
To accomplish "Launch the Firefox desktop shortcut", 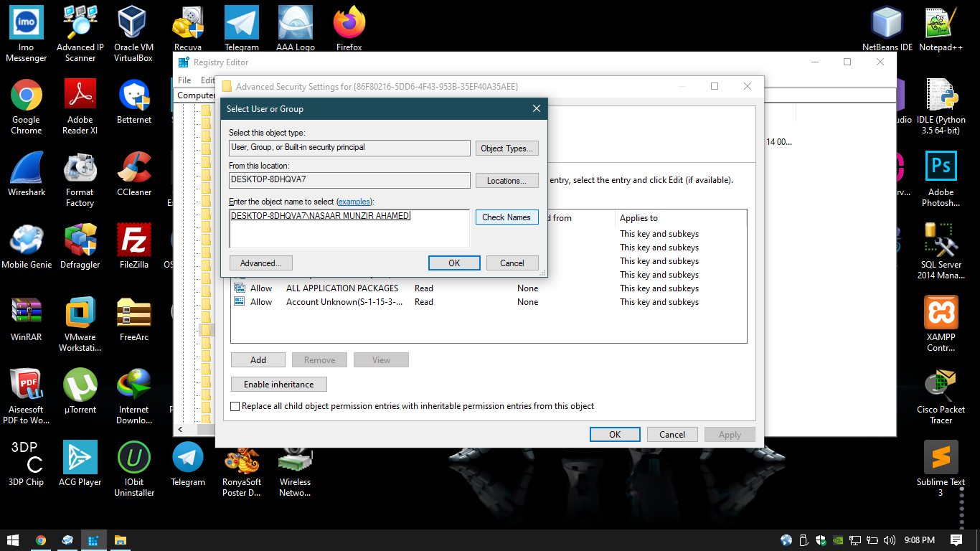I will point(349,29).
